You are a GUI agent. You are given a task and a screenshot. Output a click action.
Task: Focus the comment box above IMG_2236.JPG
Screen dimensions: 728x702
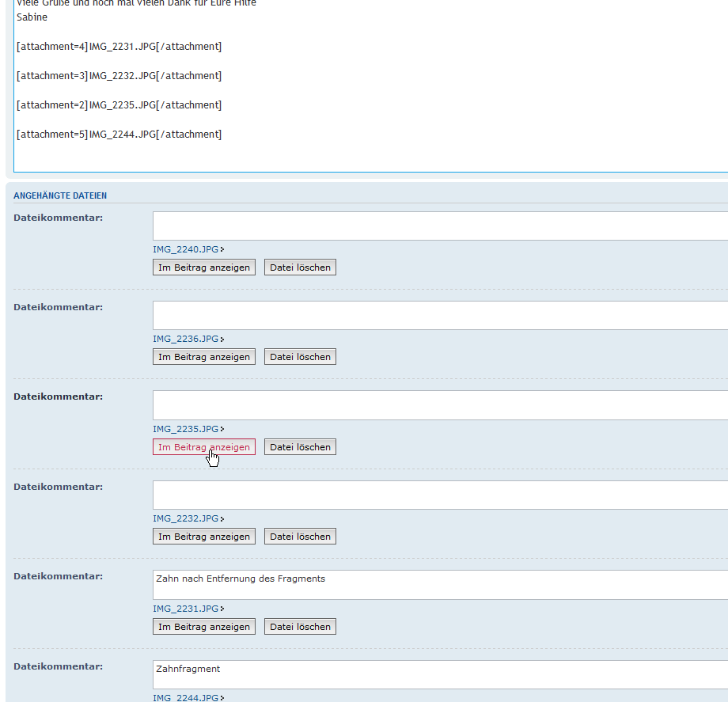point(439,315)
